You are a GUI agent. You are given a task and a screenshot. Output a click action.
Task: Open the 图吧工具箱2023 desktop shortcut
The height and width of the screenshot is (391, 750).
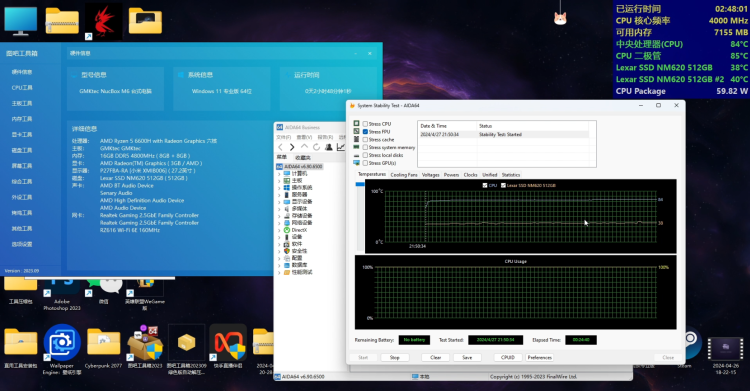click(x=145, y=344)
